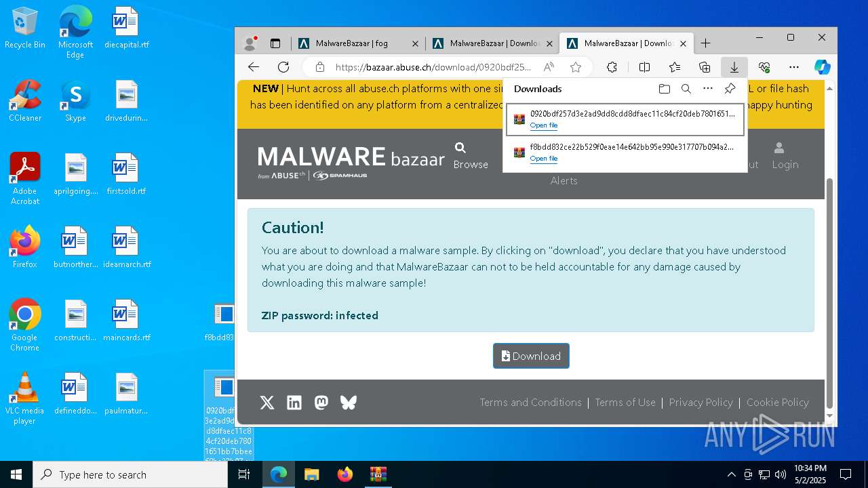This screenshot has width=868, height=488.
Task: Toggle the Downloads toolbar button
Action: coord(734,67)
